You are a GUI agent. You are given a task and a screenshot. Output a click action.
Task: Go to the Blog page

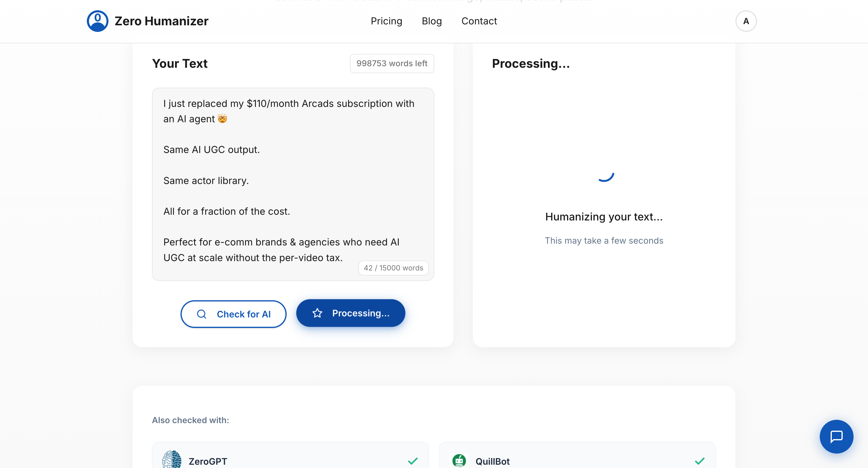(431, 21)
